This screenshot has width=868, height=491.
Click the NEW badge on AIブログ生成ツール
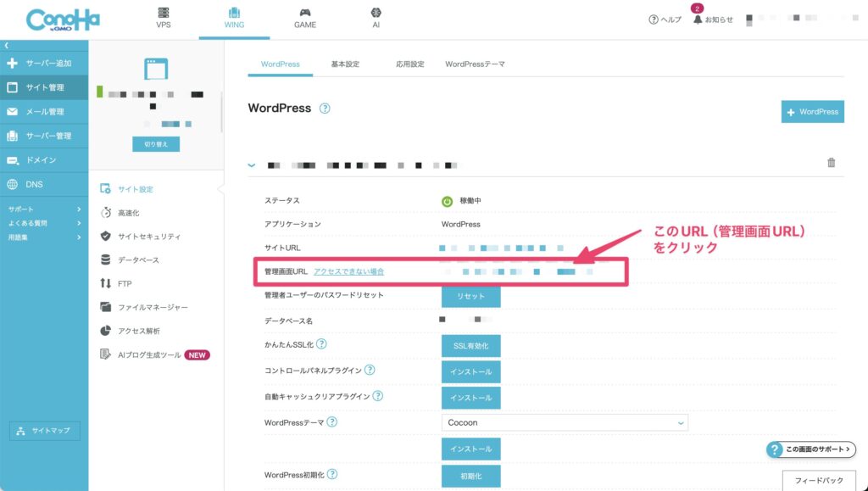pyautogui.click(x=197, y=354)
